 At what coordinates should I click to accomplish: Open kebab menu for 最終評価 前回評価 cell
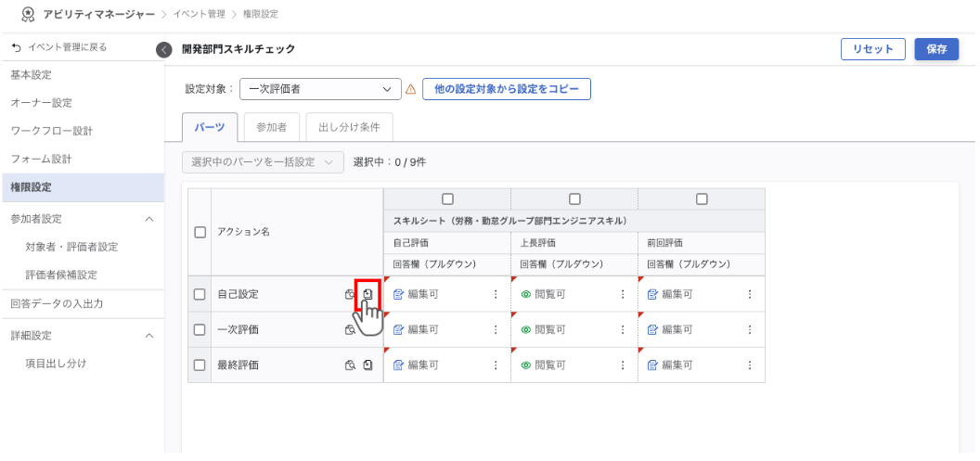[x=750, y=365]
